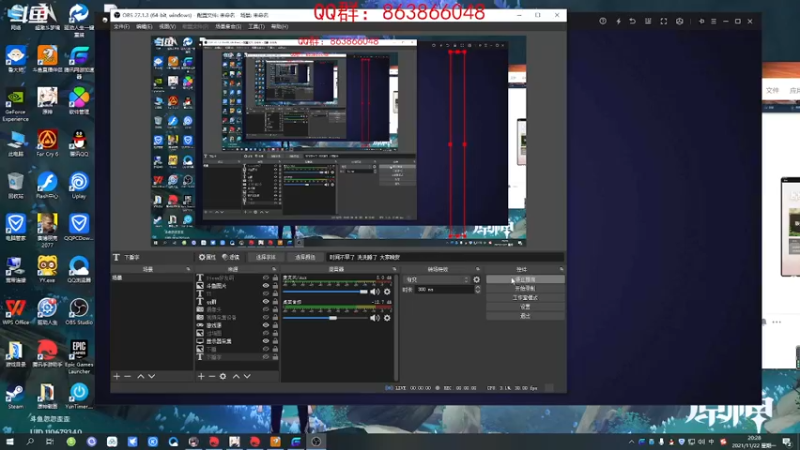Open the Steam desktop shortcut
800x450 pixels.
tap(15, 396)
